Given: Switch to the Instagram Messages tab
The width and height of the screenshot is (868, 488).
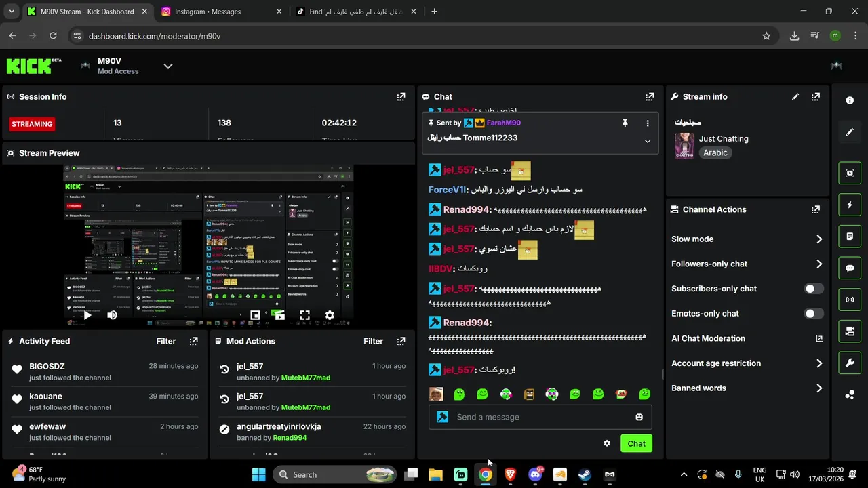Looking at the screenshot, I should pyautogui.click(x=222, y=12).
